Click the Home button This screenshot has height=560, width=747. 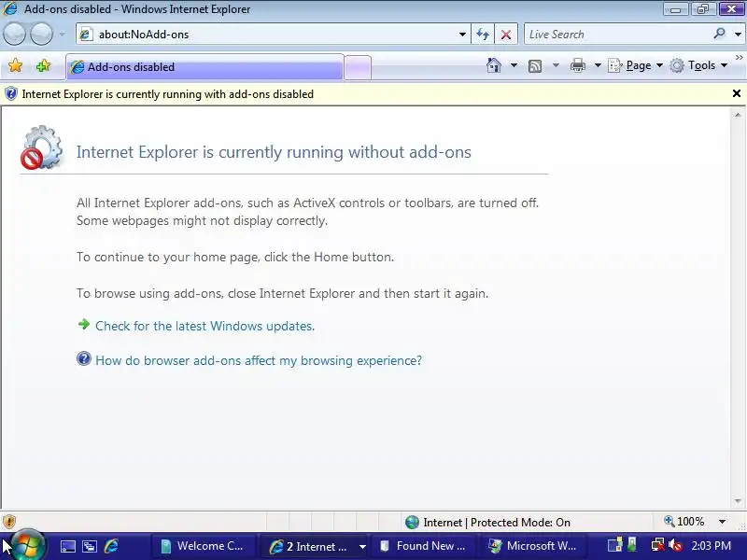click(x=494, y=65)
